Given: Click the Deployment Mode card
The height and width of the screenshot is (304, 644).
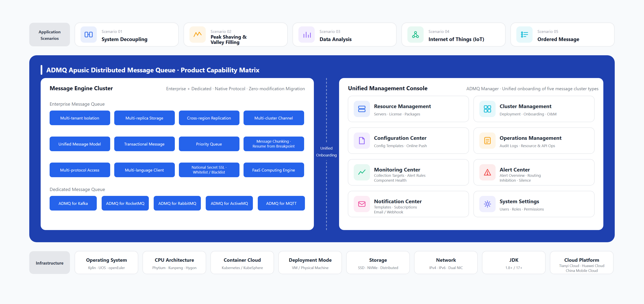Looking at the screenshot, I should (310, 263).
